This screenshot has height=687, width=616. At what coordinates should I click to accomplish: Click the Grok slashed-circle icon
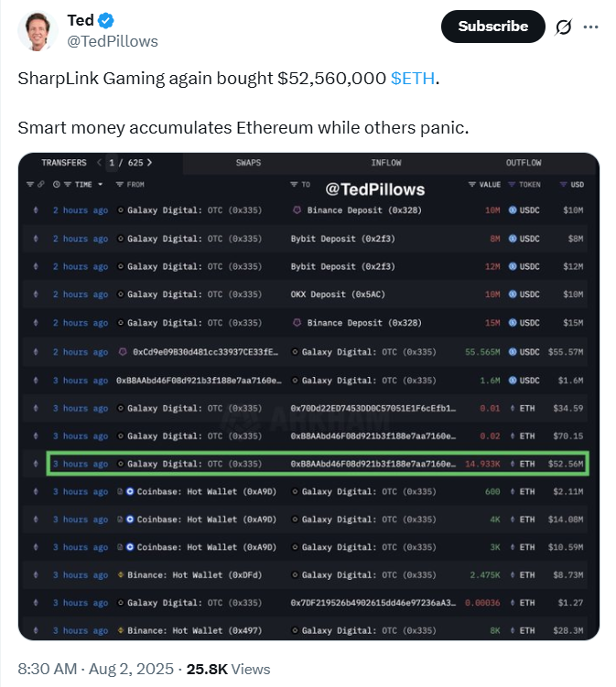(564, 27)
